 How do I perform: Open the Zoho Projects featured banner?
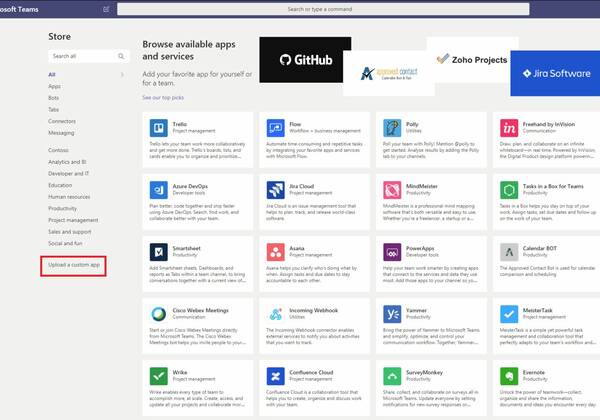473,60
